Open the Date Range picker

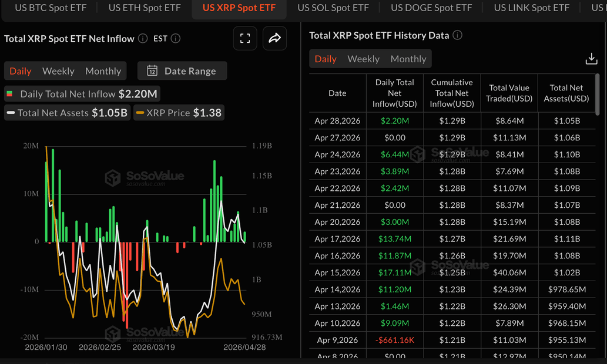pos(182,71)
